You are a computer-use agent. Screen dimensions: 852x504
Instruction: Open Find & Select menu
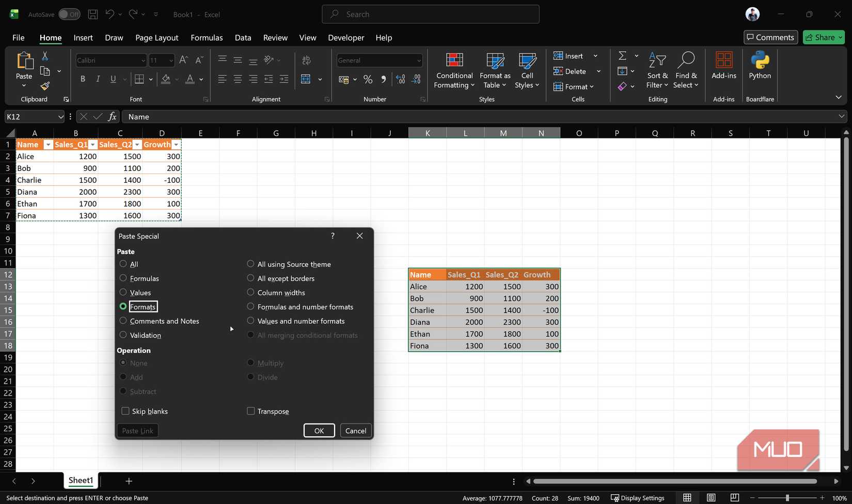pyautogui.click(x=686, y=71)
